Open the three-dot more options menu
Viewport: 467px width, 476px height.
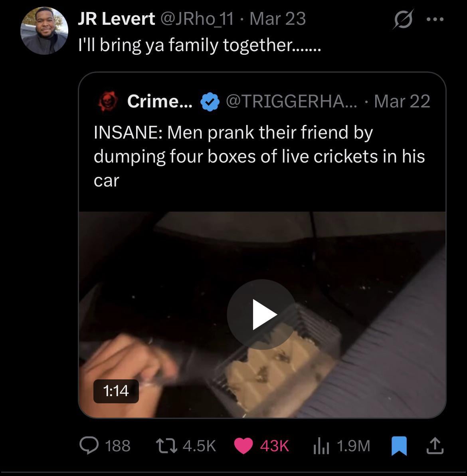click(435, 19)
